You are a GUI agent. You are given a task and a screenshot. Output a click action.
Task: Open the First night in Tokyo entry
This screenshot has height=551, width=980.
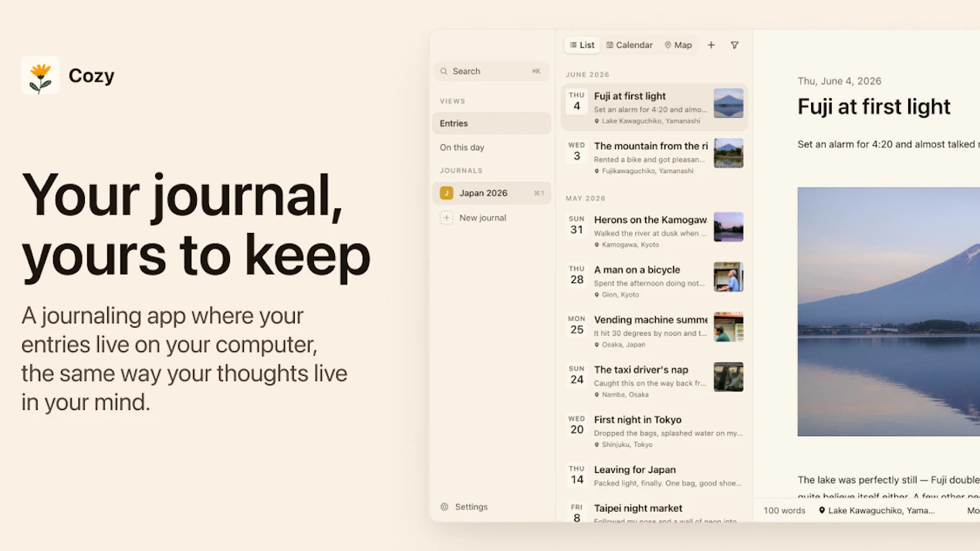click(x=654, y=431)
